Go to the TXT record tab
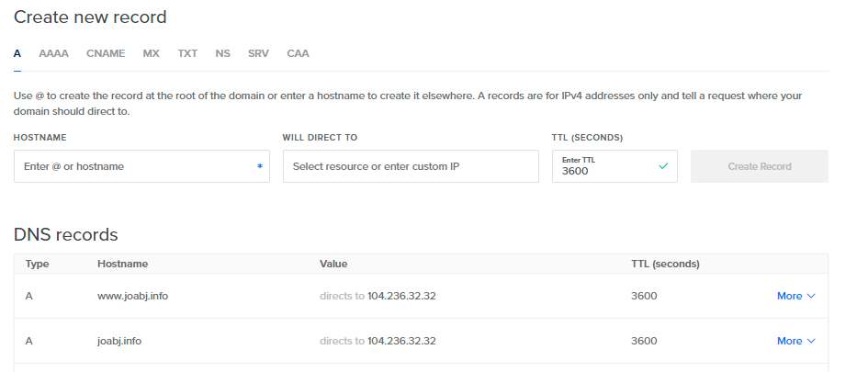868x372 pixels. coord(187,53)
